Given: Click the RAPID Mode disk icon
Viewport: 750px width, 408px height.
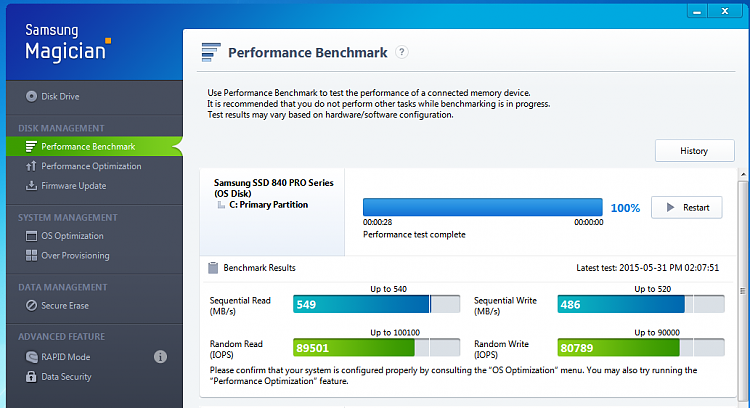Looking at the screenshot, I should pyautogui.click(x=31, y=357).
